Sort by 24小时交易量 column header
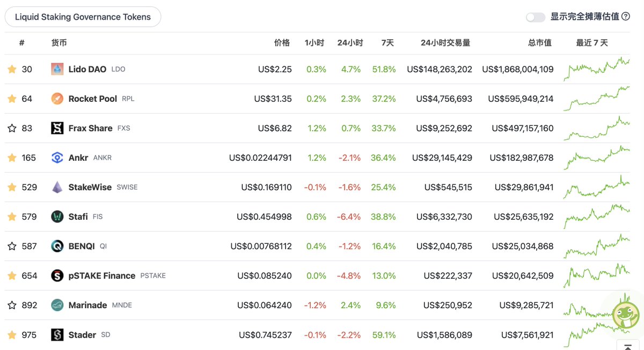Viewport: 644px width, 350px height. (x=445, y=43)
